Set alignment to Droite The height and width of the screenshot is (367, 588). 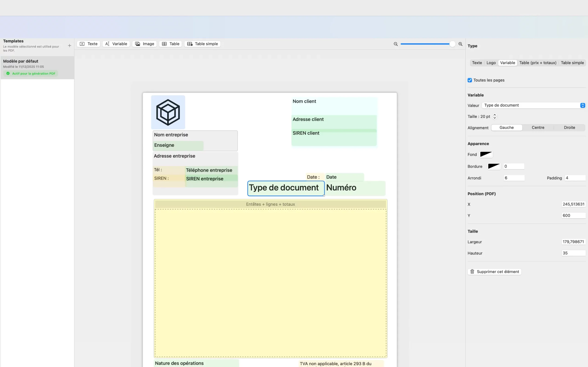tap(569, 128)
